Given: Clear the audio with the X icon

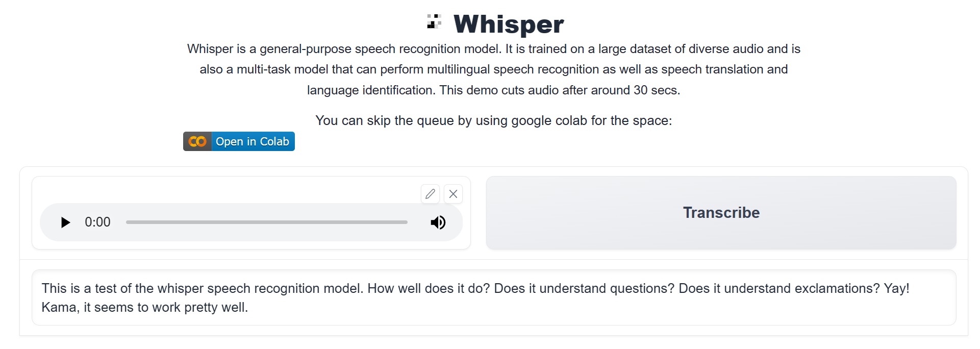Looking at the screenshot, I should [x=453, y=194].
